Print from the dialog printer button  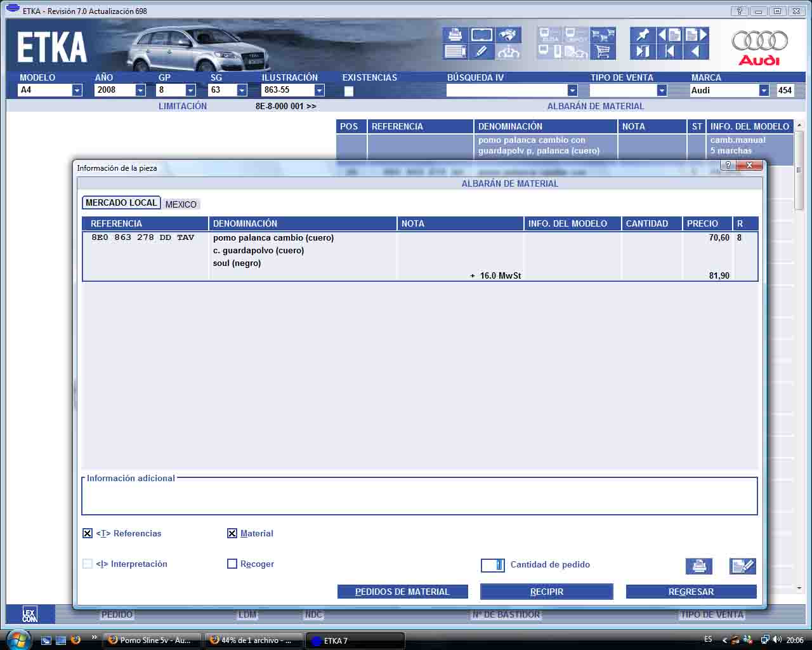coord(699,566)
